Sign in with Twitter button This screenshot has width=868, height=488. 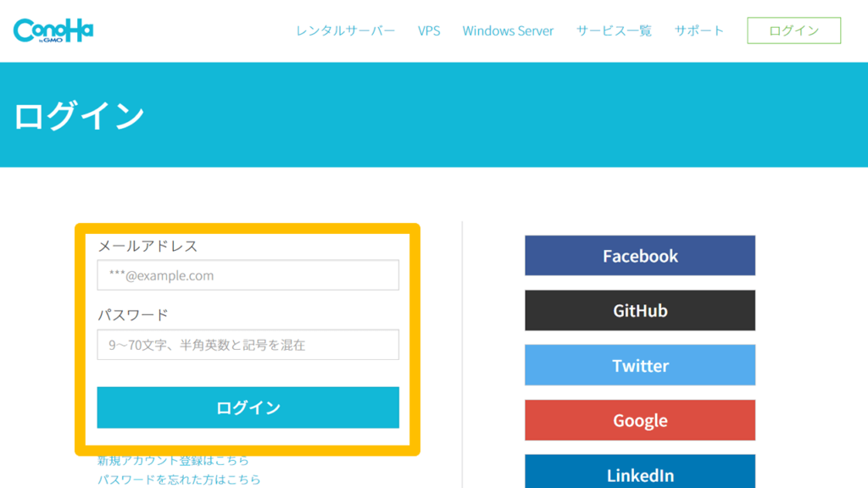tap(640, 365)
